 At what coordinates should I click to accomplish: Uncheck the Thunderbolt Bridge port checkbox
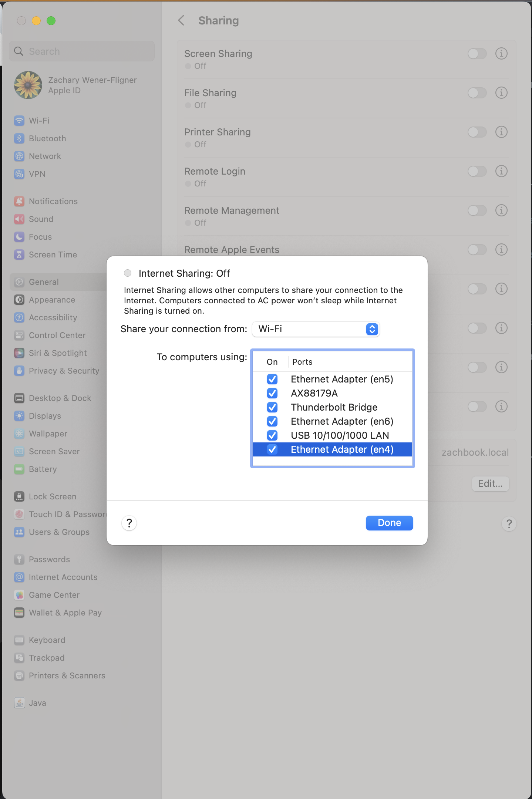point(272,407)
